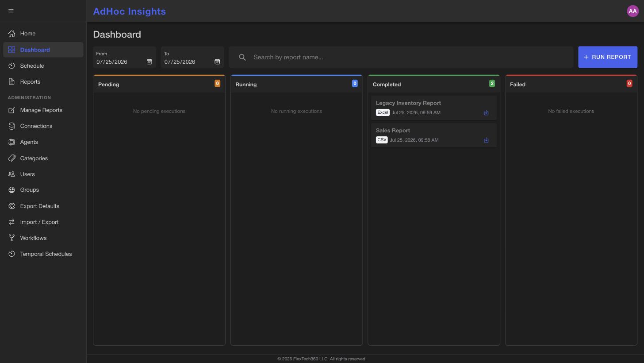Open the To date calendar picker
This screenshot has width=644, height=363.
coord(217,62)
